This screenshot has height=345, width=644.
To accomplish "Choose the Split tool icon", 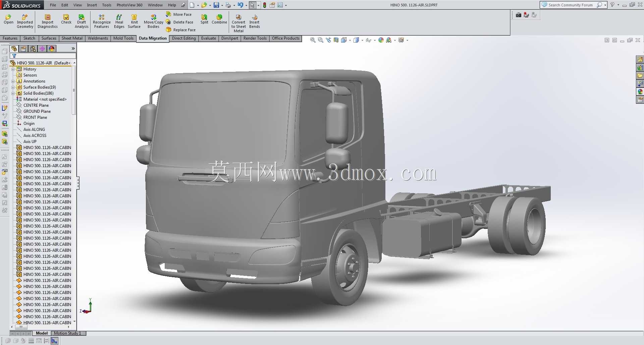I will 204,17.
